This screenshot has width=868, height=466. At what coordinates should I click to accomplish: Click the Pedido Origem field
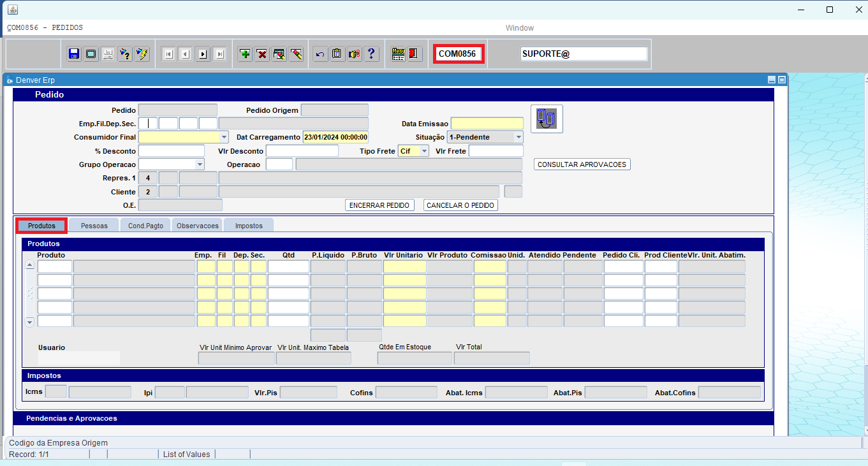click(x=335, y=110)
